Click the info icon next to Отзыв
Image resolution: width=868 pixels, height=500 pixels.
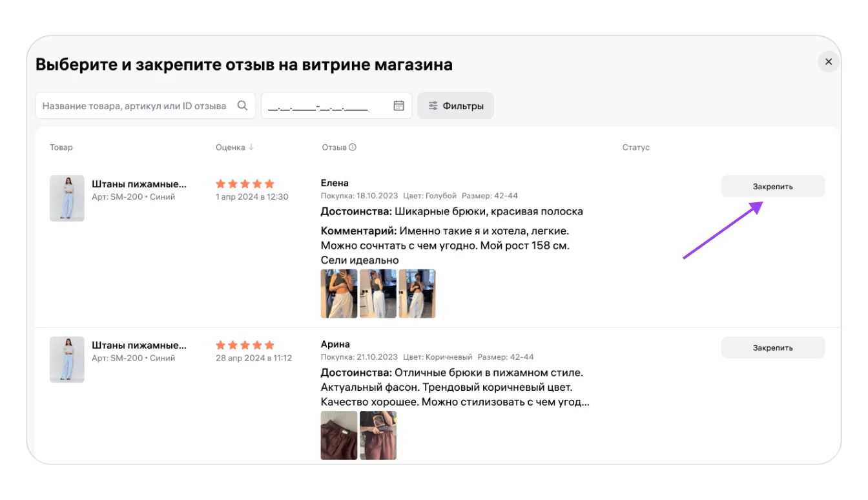[353, 147]
